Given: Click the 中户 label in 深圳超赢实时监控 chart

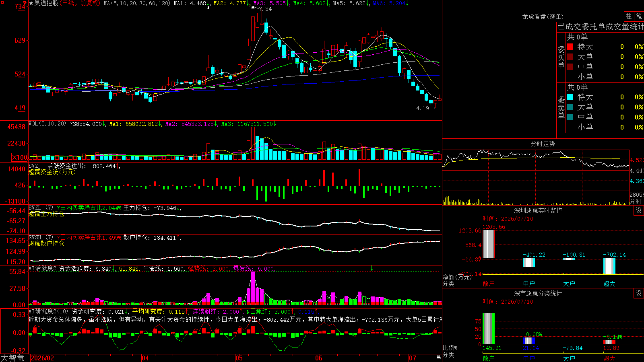Looking at the screenshot, I should click(529, 284).
